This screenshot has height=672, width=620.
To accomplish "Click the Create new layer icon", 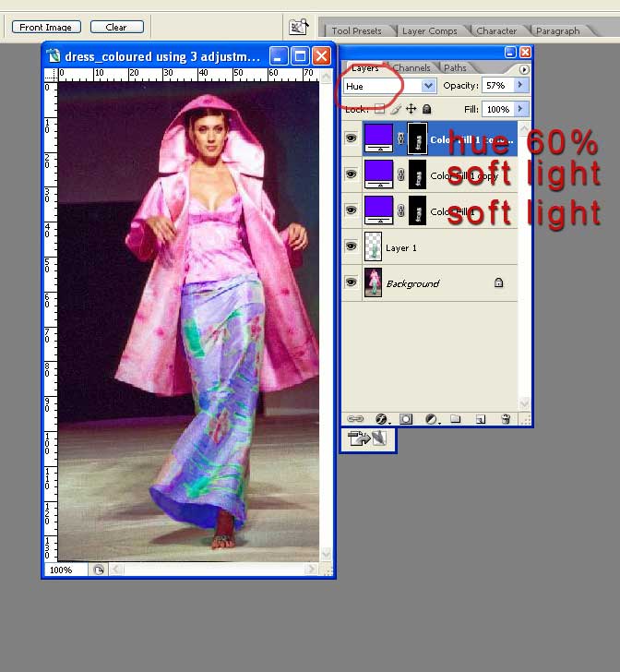I will (x=480, y=419).
